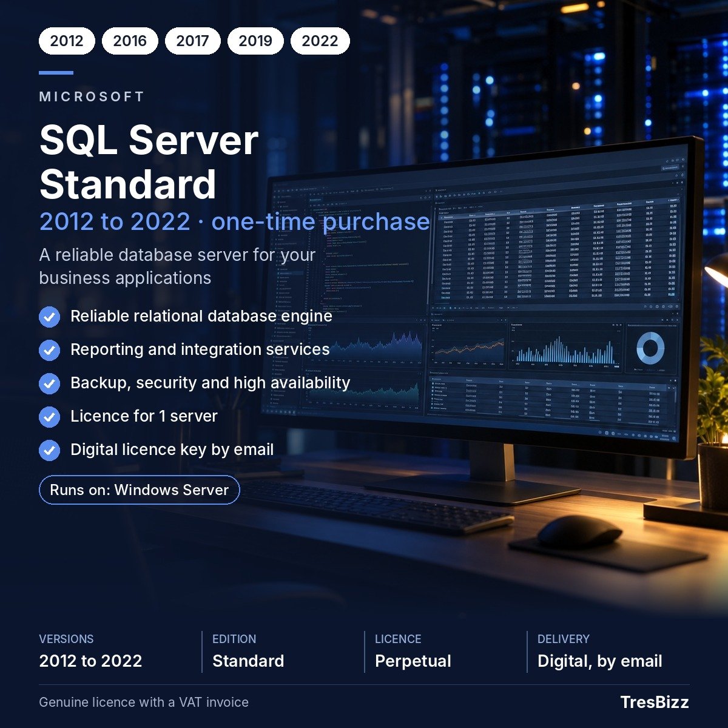Click checkmark icon beside Reliable relational database engine
This screenshot has height=728, width=728.
[x=49, y=317]
